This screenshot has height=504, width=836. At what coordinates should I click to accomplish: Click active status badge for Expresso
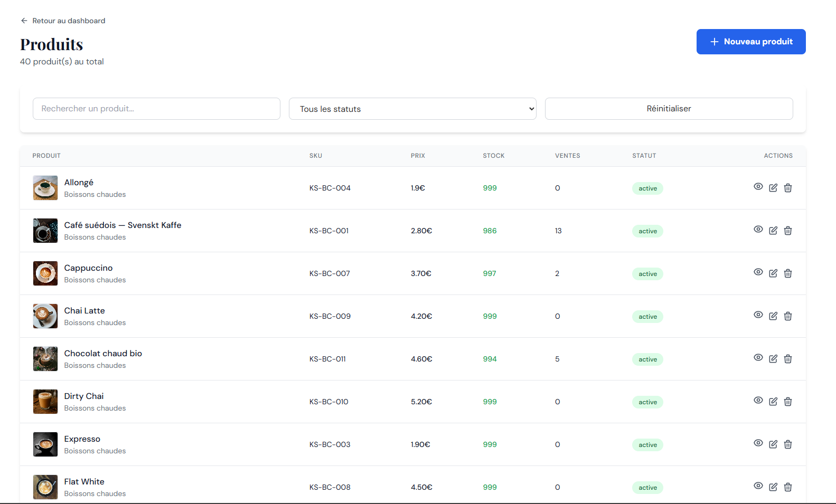point(647,445)
